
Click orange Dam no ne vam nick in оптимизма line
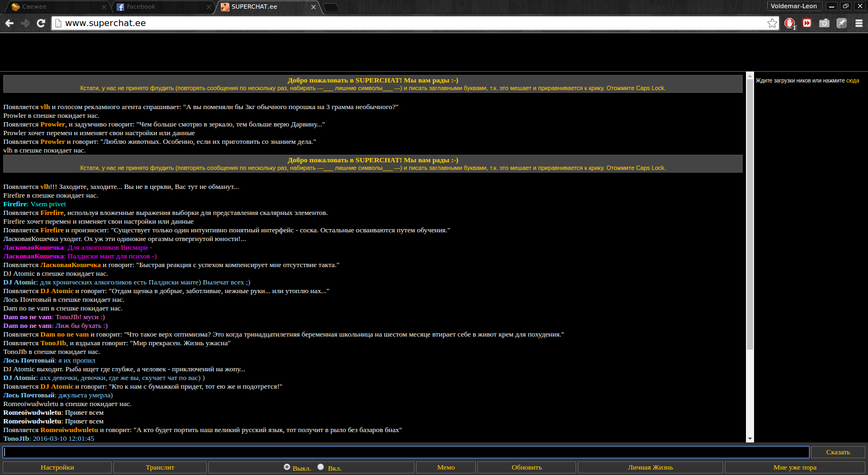point(65,334)
